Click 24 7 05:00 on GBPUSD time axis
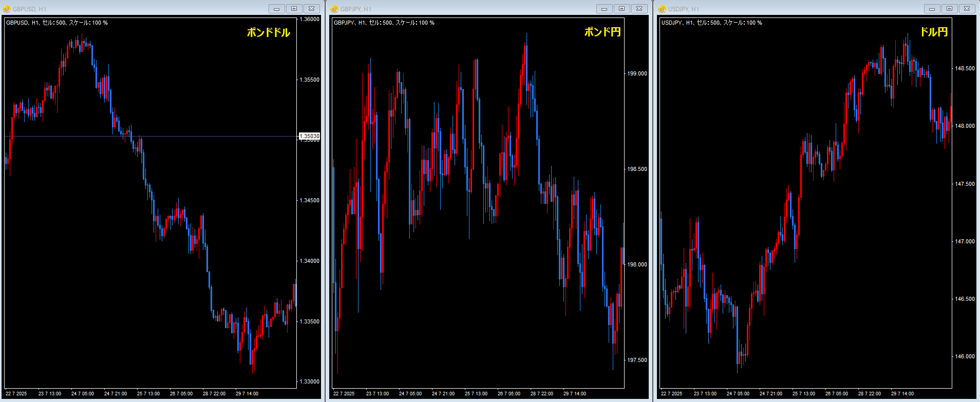 [x=83, y=394]
